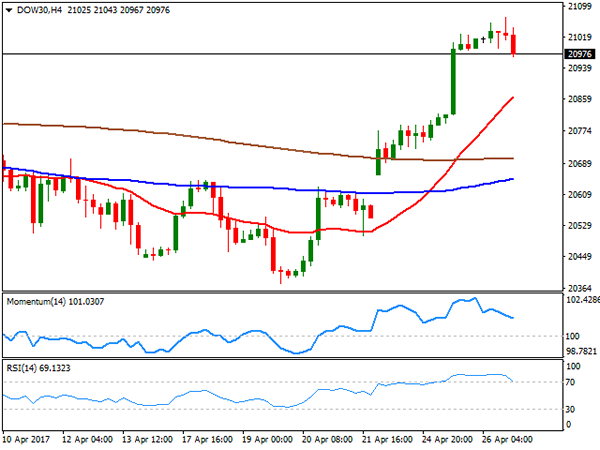Click the 20939 price axis label
Screen dimensions: 600x450
(x=580, y=68)
